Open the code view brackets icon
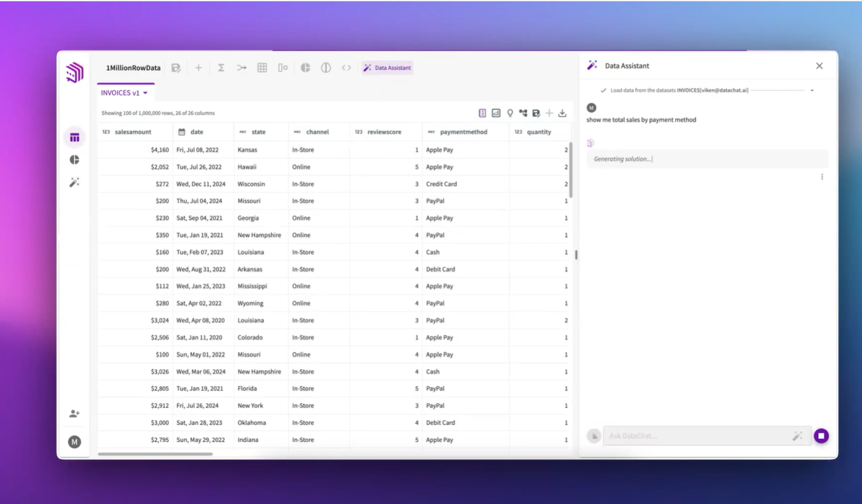The image size is (862, 504). pyautogui.click(x=346, y=68)
